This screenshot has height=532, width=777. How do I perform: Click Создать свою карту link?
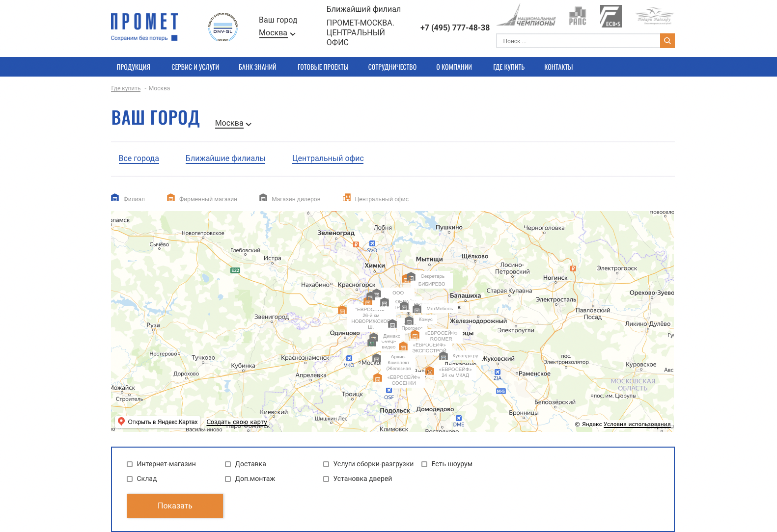[x=237, y=422]
